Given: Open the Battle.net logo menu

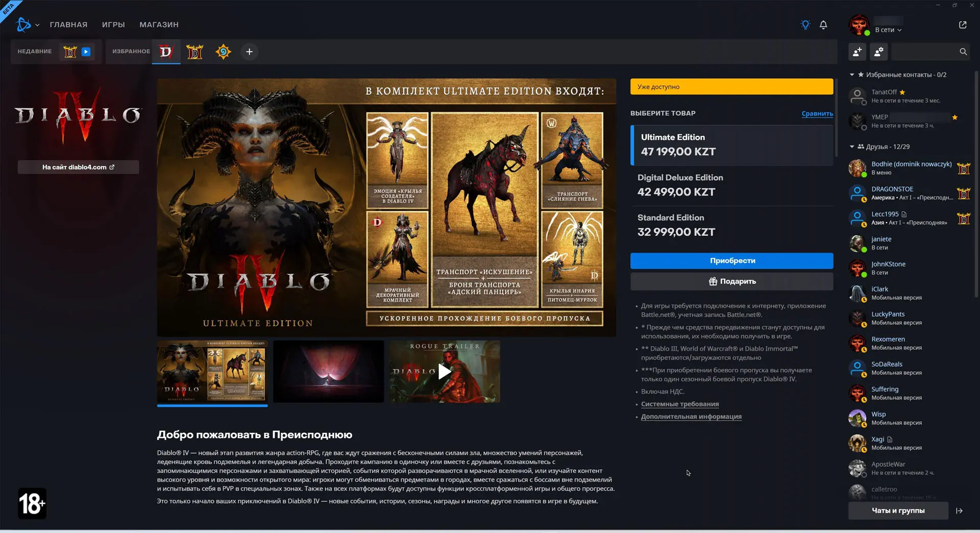Looking at the screenshot, I should coord(27,25).
